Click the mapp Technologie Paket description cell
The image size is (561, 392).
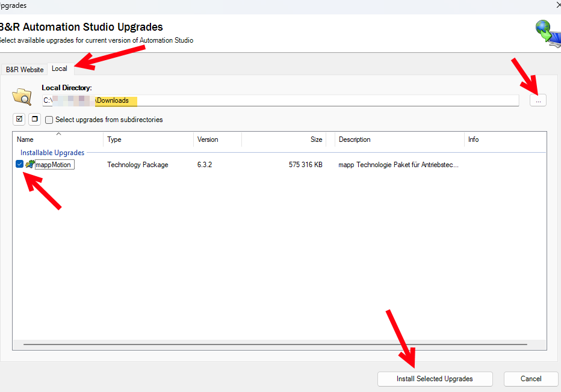pyautogui.click(x=398, y=165)
